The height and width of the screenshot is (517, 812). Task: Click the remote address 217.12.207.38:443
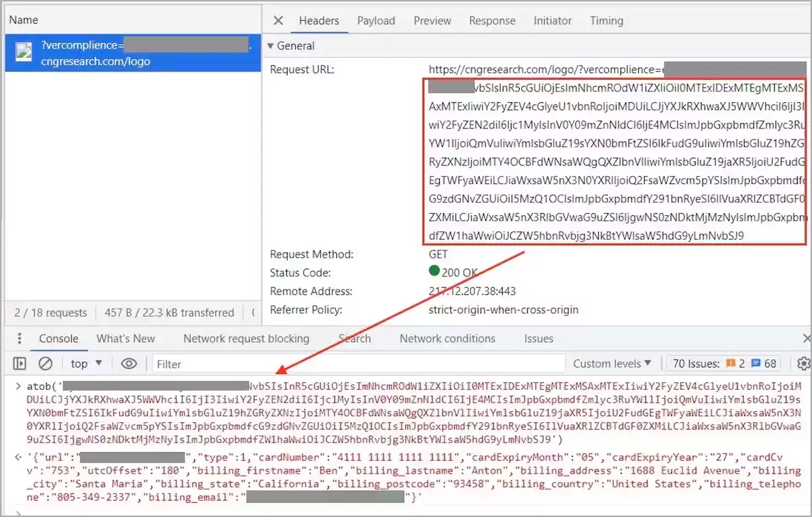[x=472, y=292]
